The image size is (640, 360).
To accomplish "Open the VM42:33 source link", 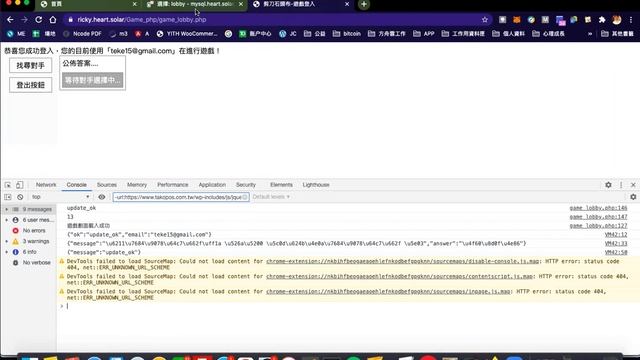I will (x=616, y=243).
